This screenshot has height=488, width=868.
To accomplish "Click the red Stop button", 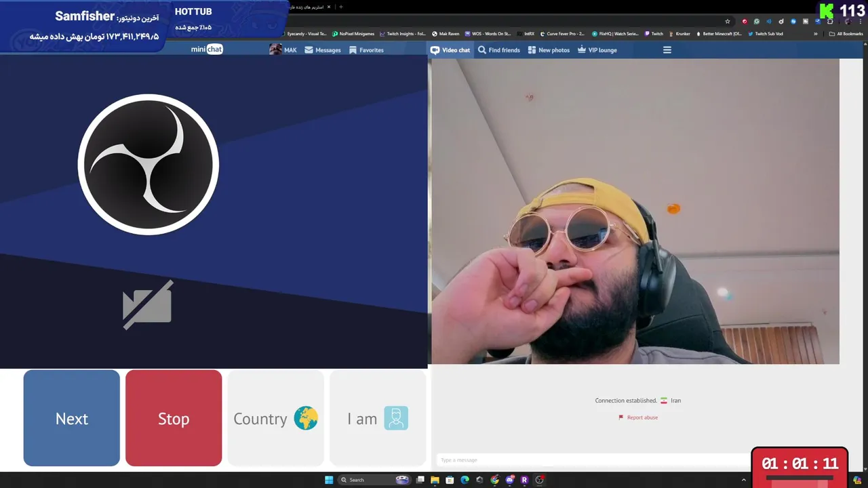I will tap(174, 418).
